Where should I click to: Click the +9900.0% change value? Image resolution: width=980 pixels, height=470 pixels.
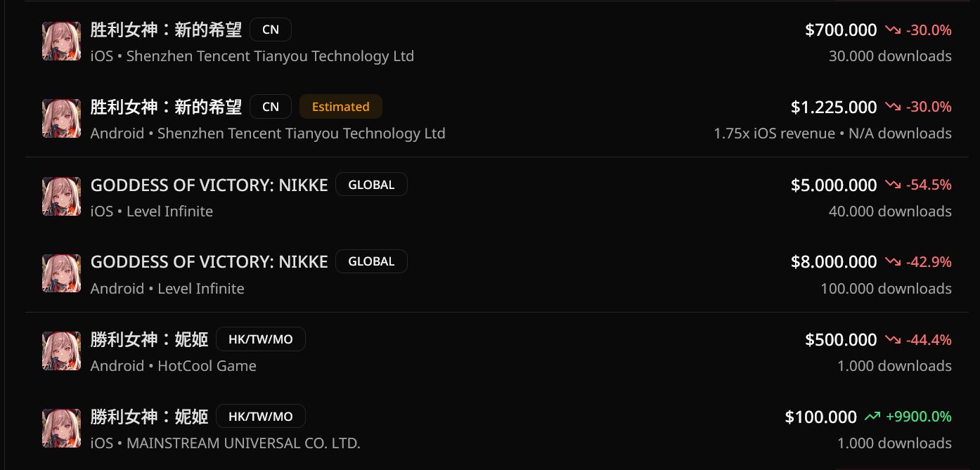[919, 417]
